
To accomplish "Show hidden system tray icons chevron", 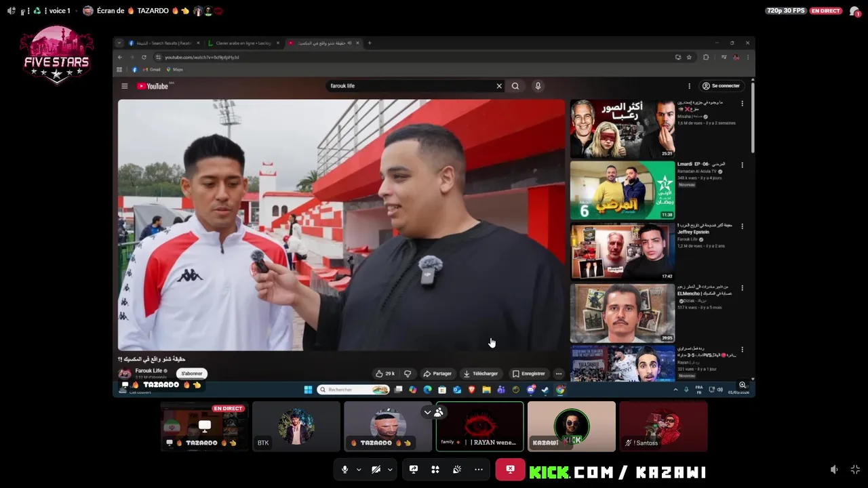I will [x=675, y=390].
